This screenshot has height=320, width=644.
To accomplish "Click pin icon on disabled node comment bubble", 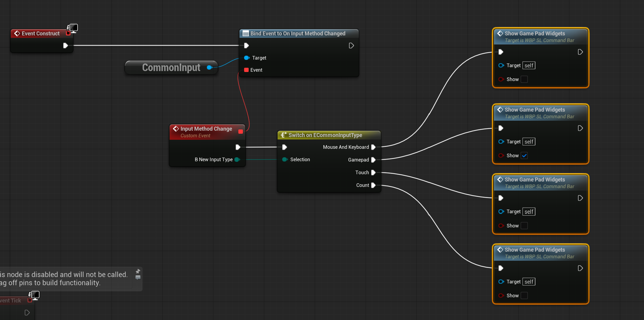I will click(138, 271).
